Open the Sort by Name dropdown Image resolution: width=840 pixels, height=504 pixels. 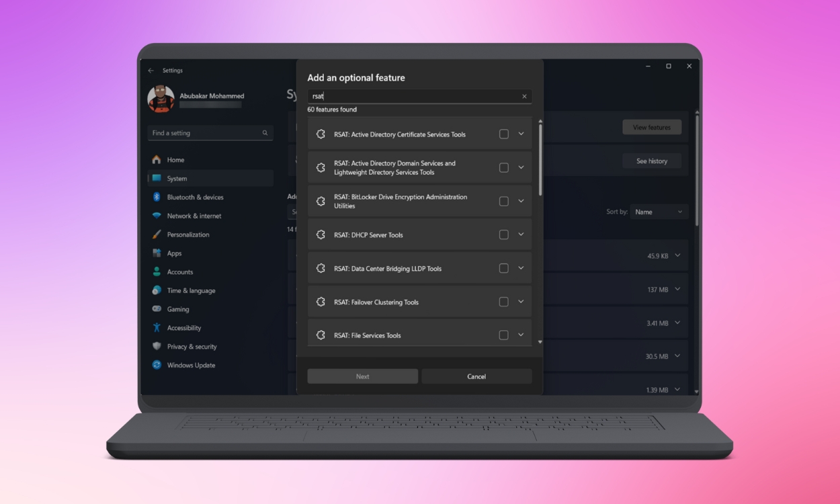pyautogui.click(x=659, y=212)
